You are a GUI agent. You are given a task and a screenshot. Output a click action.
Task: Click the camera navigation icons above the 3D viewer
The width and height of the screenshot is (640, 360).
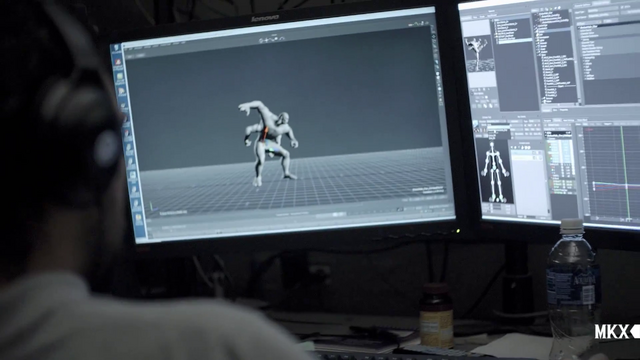click(272, 40)
